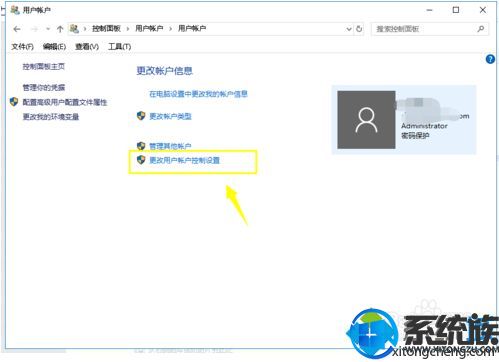Viewport: 499px width, 362px height.
Task: Select 控制面板 in the breadcrumb path
Action: click(x=106, y=29)
